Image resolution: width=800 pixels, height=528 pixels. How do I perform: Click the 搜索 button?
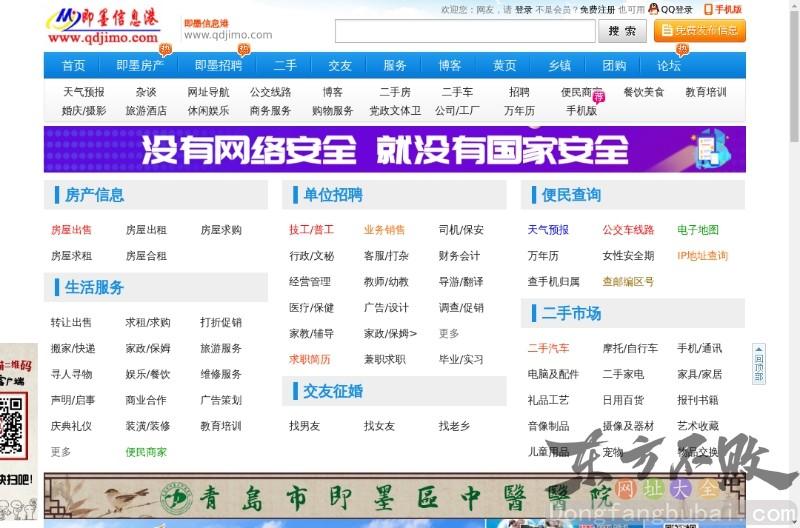pos(622,31)
